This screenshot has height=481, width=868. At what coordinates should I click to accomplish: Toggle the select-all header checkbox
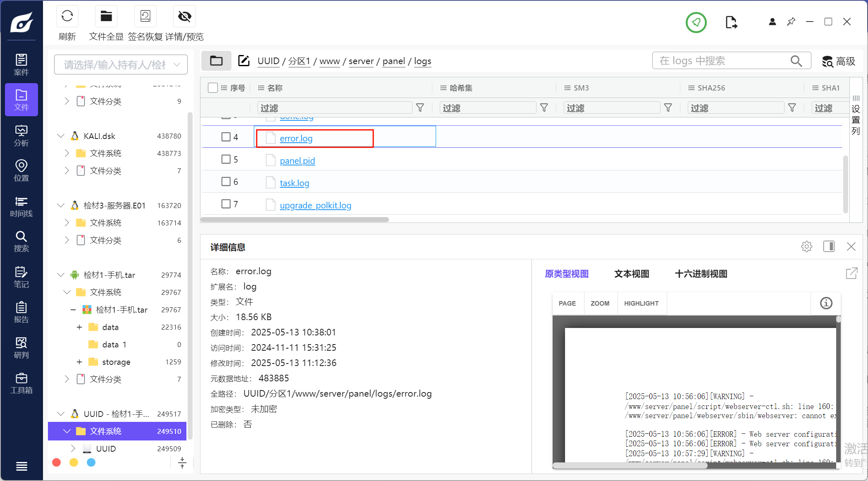tap(213, 88)
